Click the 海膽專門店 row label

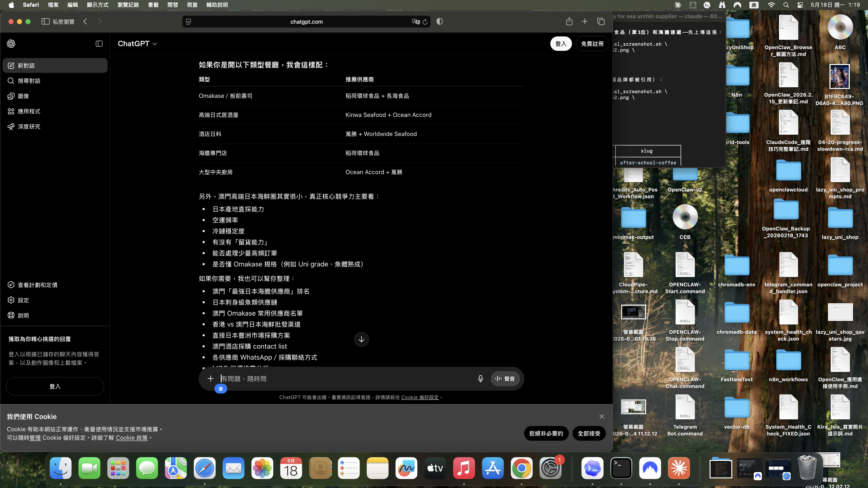click(213, 153)
